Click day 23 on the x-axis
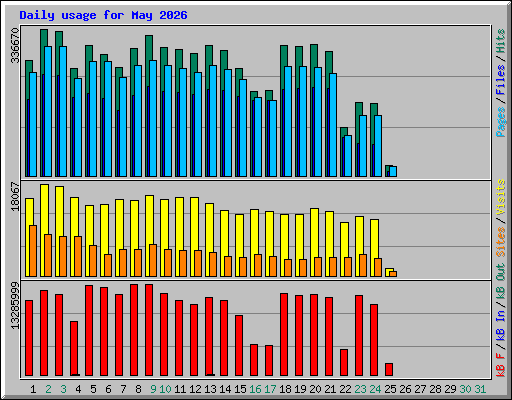Image resolution: width=512 pixels, height=400 pixels. (360, 389)
